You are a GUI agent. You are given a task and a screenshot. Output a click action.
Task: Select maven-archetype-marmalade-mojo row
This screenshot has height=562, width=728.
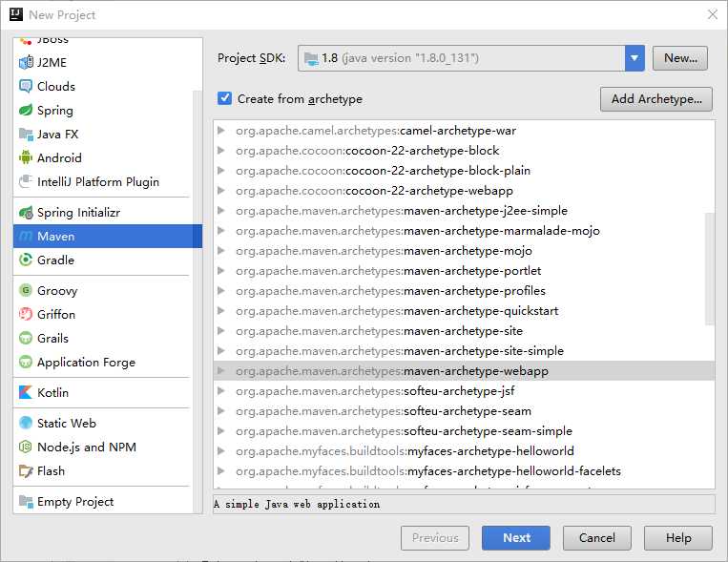click(465, 231)
